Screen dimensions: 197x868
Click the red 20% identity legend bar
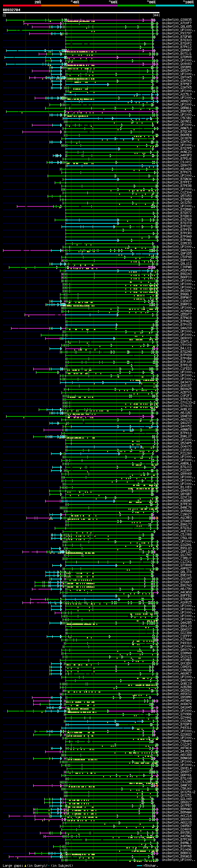22,6
